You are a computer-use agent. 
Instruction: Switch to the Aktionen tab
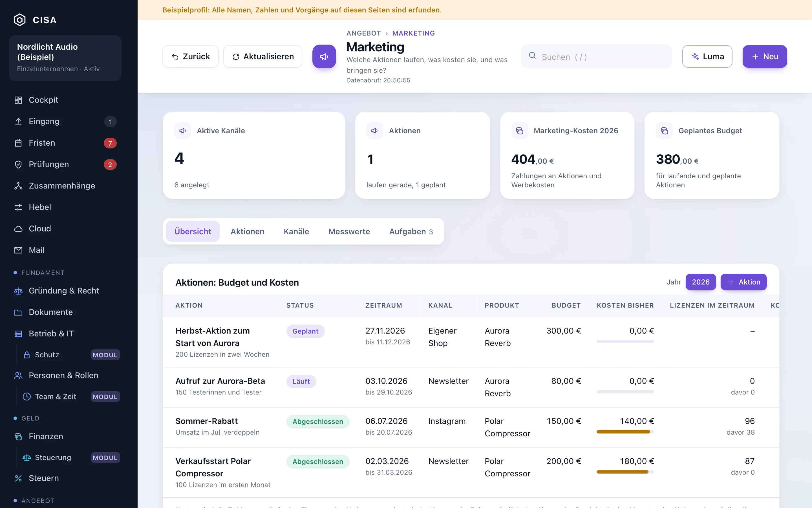click(x=247, y=231)
